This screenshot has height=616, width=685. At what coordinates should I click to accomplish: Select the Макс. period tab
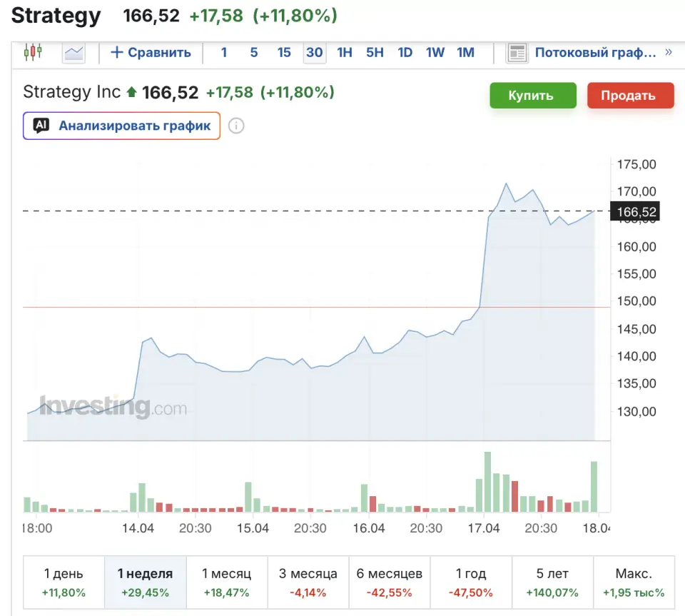pyautogui.click(x=634, y=582)
